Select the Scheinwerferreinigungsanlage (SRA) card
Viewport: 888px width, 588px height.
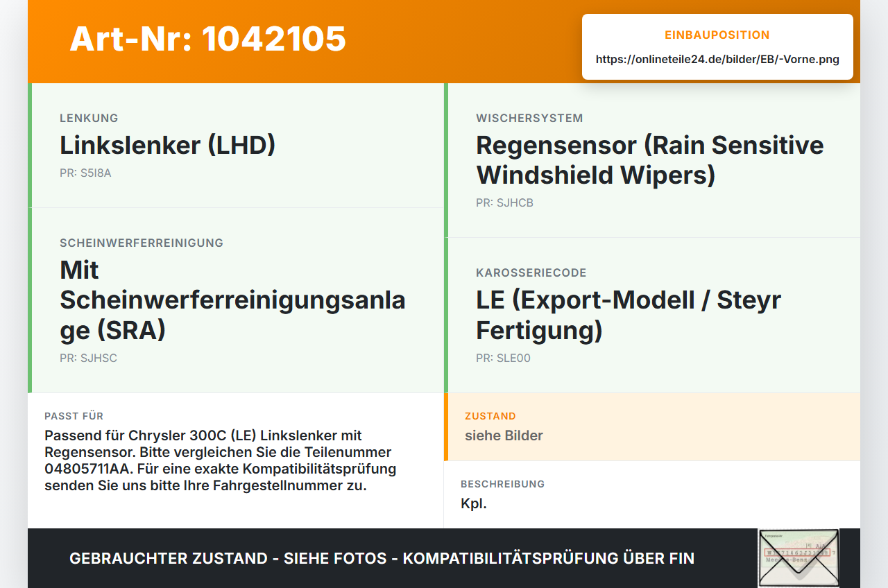236,300
